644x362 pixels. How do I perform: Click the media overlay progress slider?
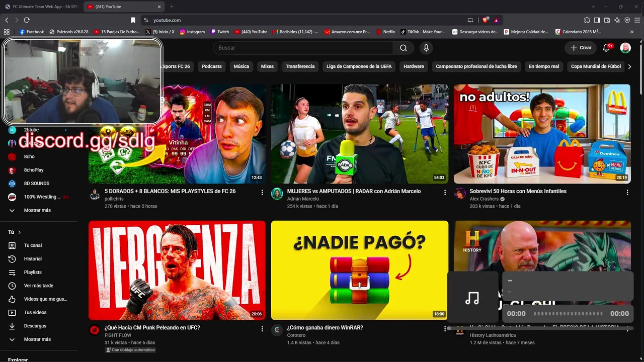coord(568,313)
